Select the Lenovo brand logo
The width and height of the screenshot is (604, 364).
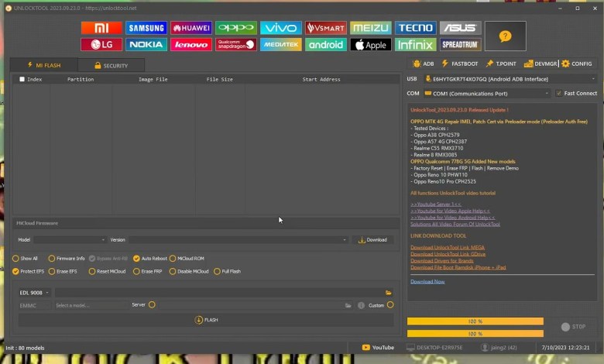click(191, 45)
